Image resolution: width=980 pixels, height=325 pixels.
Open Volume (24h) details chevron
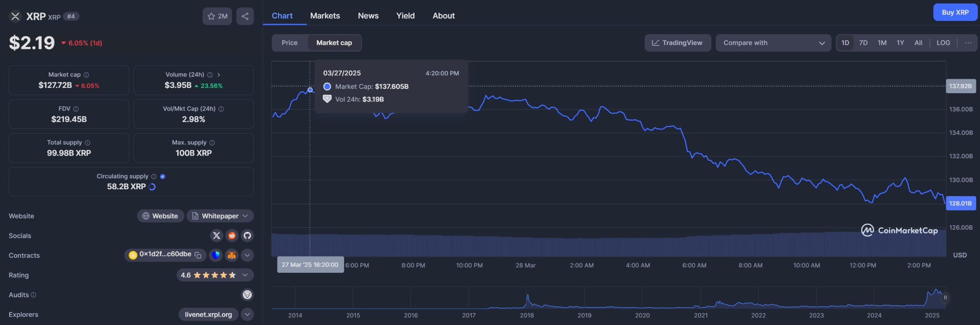tap(219, 75)
